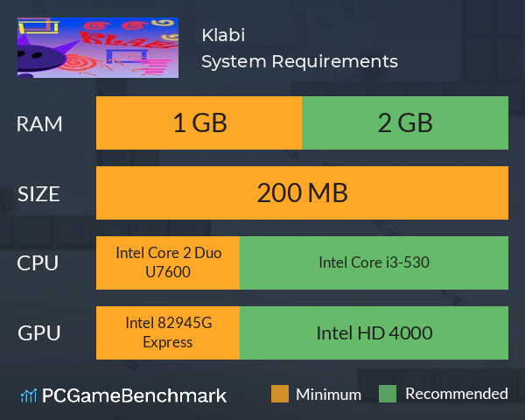Viewport: 525px width, 420px height.
Task: Select the Intel Core i3-530 block
Action: pyautogui.click(x=374, y=262)
